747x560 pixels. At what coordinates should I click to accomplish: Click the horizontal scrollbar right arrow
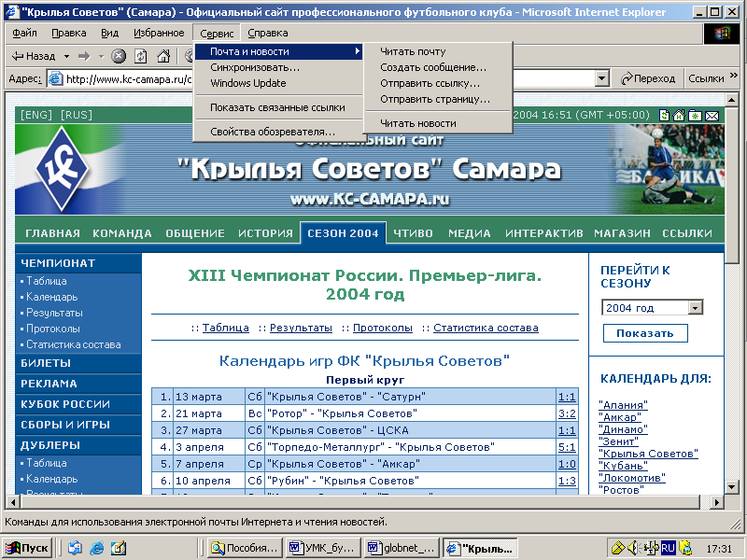tap(716, 501)
